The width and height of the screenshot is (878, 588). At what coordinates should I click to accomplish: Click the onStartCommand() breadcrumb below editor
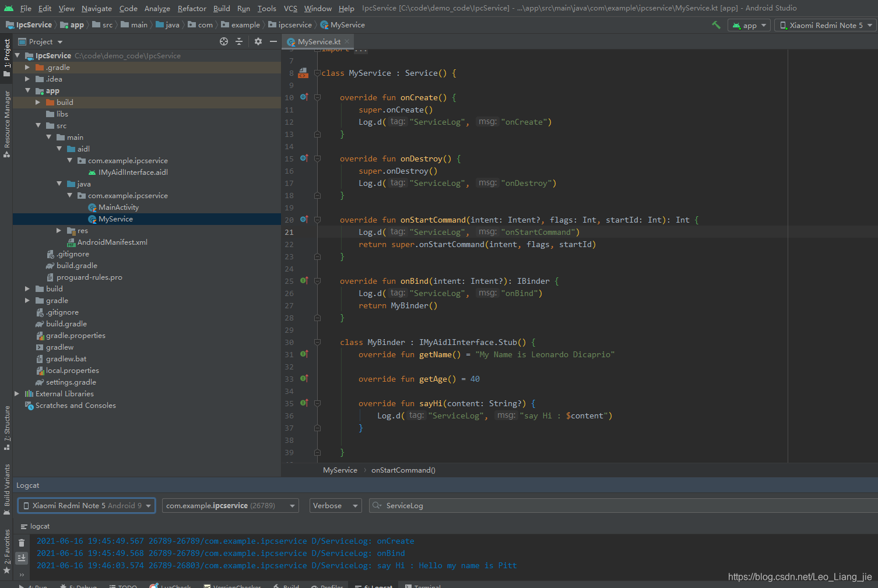coord(403,470)
